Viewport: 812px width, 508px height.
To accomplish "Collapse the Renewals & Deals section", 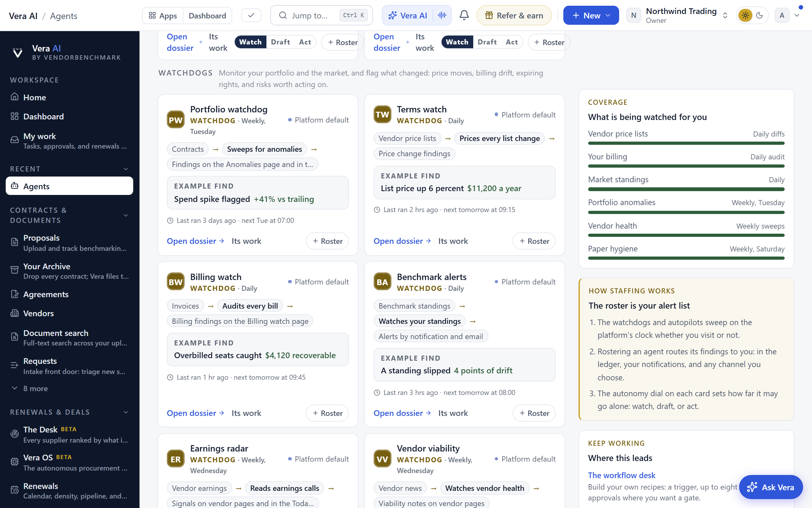I will coord(126,412).
